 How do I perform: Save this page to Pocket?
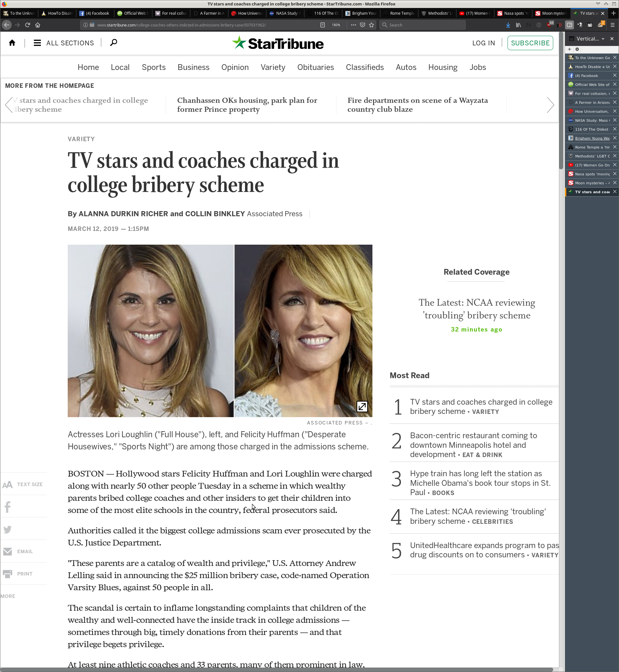(x=363, y=25)
